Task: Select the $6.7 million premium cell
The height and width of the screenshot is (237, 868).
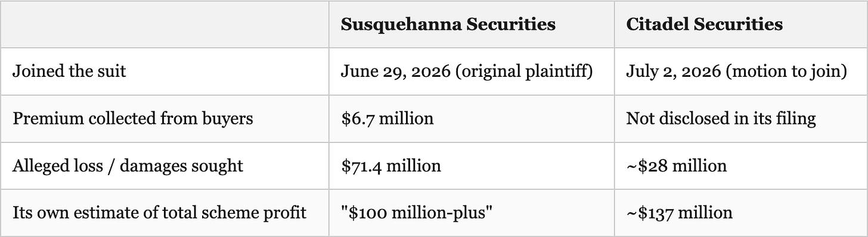Action: (x=471, y=118)
